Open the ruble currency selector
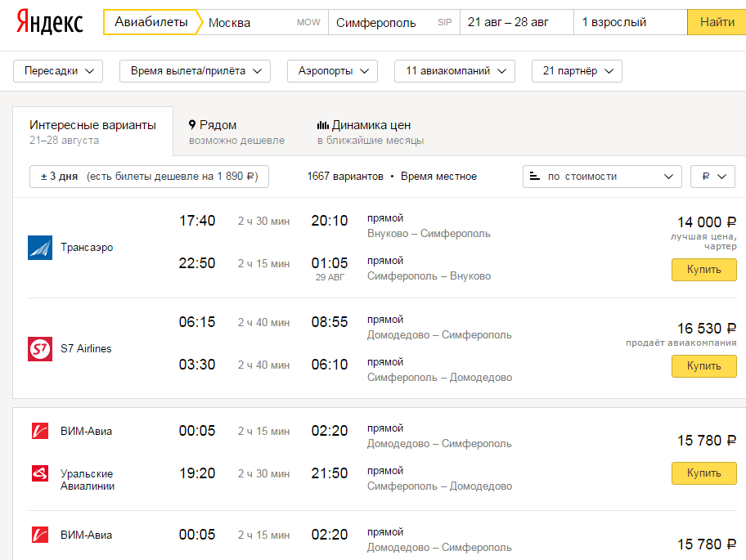 tap(712, 177)
